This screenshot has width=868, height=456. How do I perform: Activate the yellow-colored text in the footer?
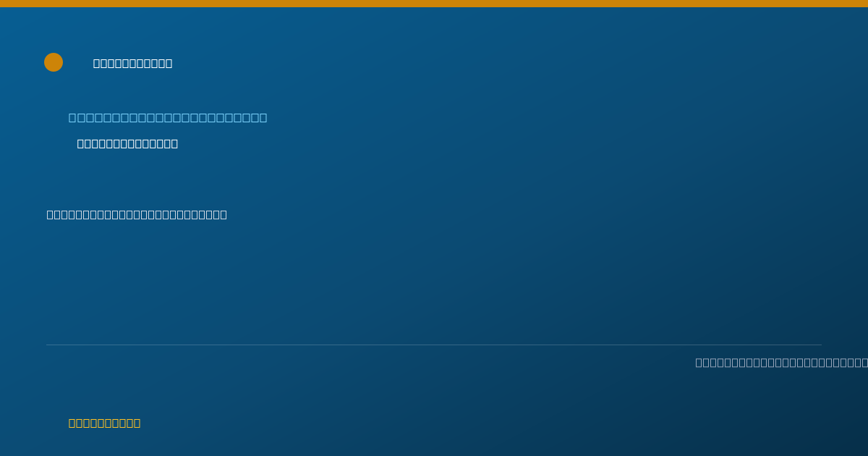tap(104, 423)
